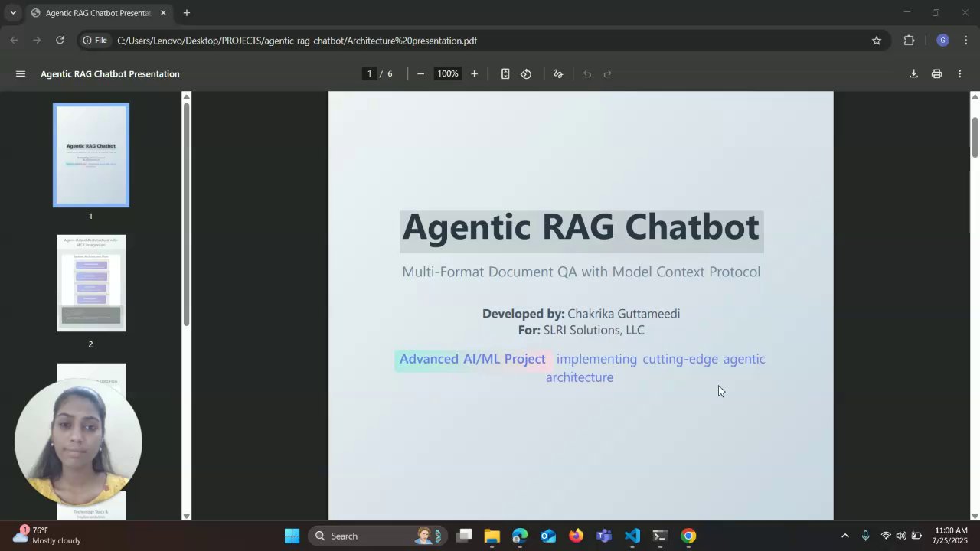Viewport: 980px width, 551px height.
Task: Click the Google Chrome taskbar icon
Action: coord(688,536)
